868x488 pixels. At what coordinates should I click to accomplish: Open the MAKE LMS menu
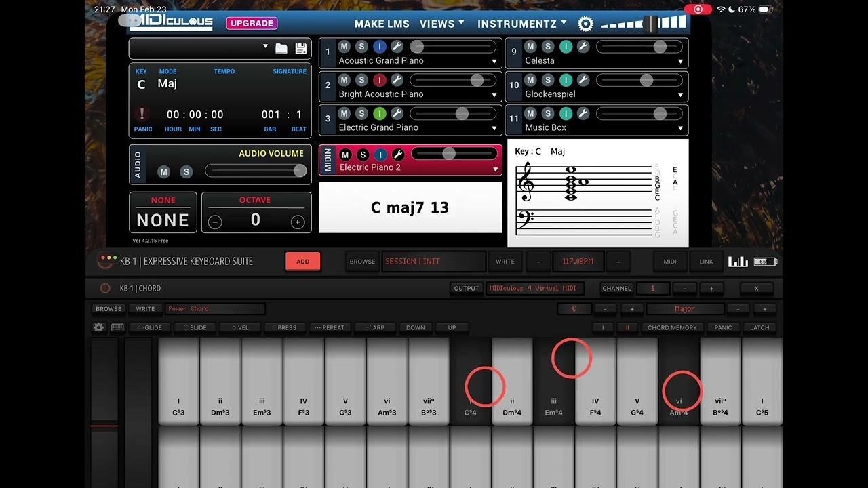tap(382, 24)
